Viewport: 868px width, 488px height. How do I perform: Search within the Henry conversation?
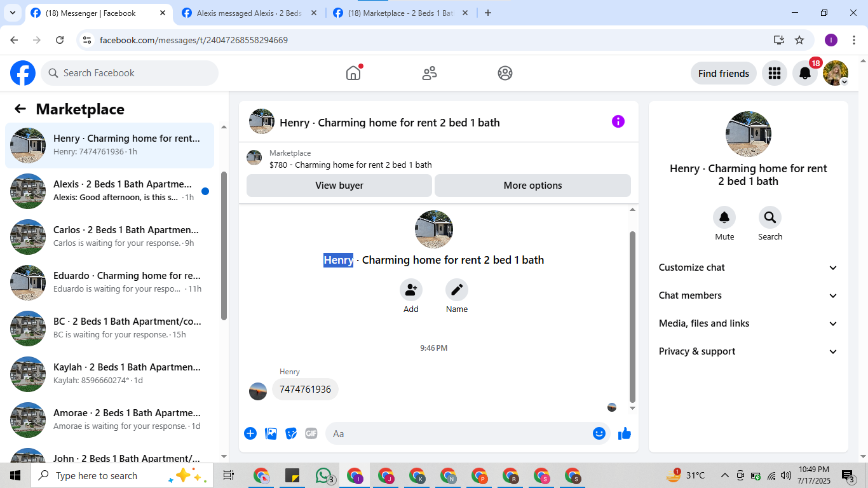770,217
